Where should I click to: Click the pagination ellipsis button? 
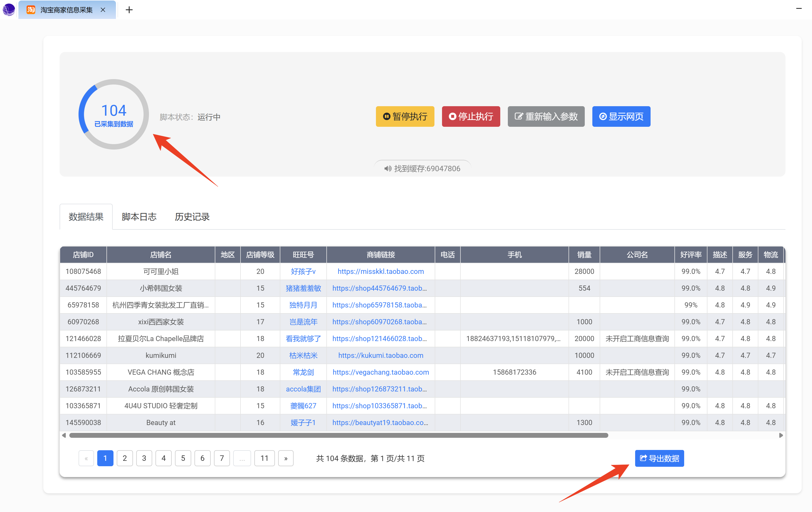242,458
